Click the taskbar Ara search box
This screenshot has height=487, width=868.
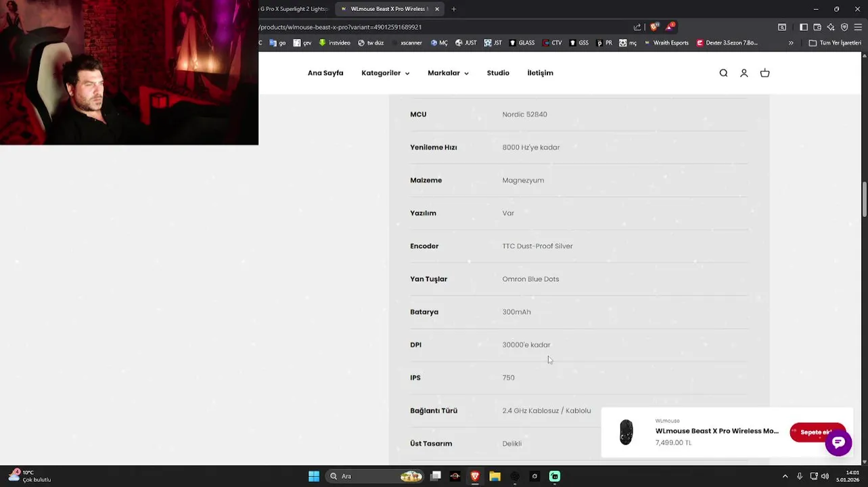click(374, 476)
